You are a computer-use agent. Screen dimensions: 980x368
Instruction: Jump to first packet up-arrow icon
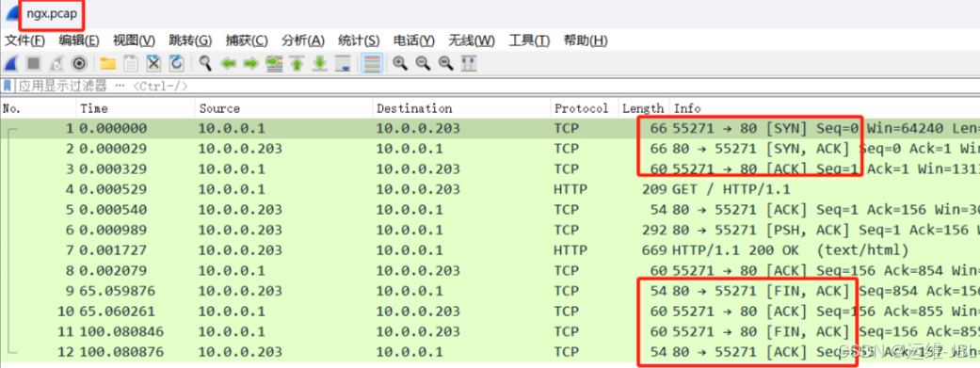297,63
